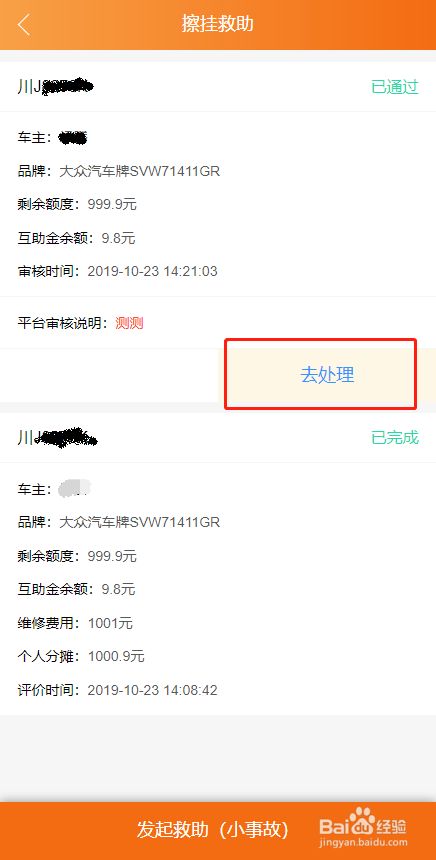The height and width of the screenshot is (860, 436).
Task: Open the 去处理 button
Action: tap(327, 375)
